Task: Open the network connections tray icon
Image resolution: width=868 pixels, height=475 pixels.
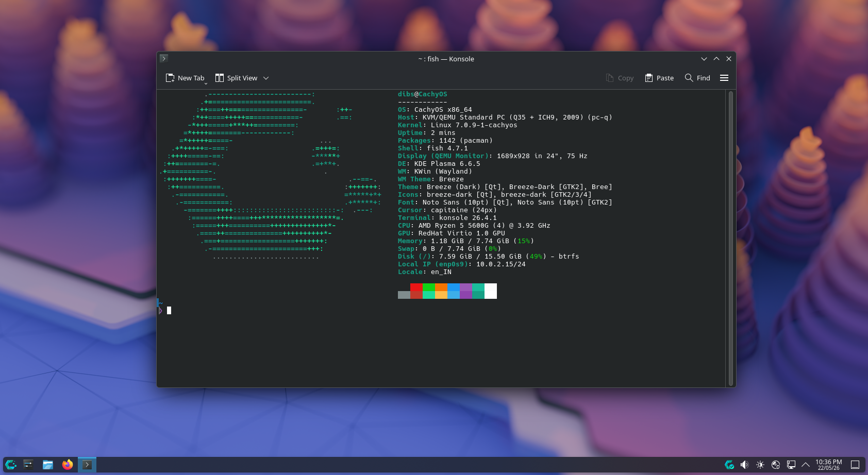Action: coord(791,465)
